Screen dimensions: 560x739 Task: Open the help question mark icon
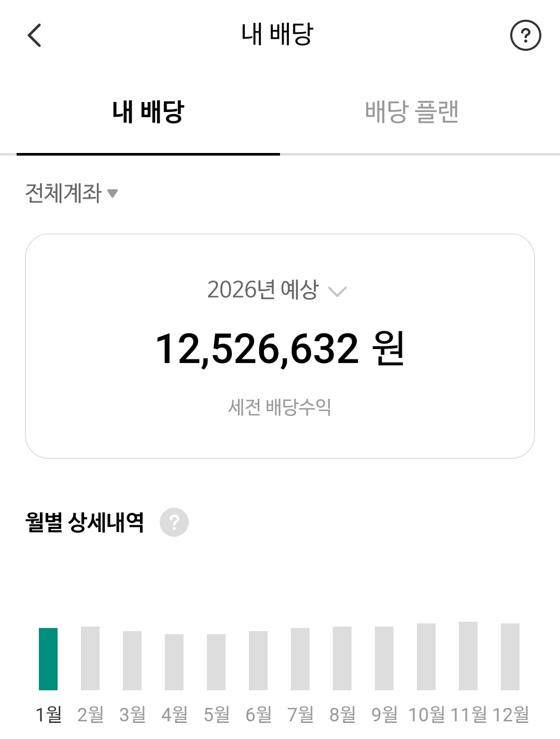click(525, 36)
